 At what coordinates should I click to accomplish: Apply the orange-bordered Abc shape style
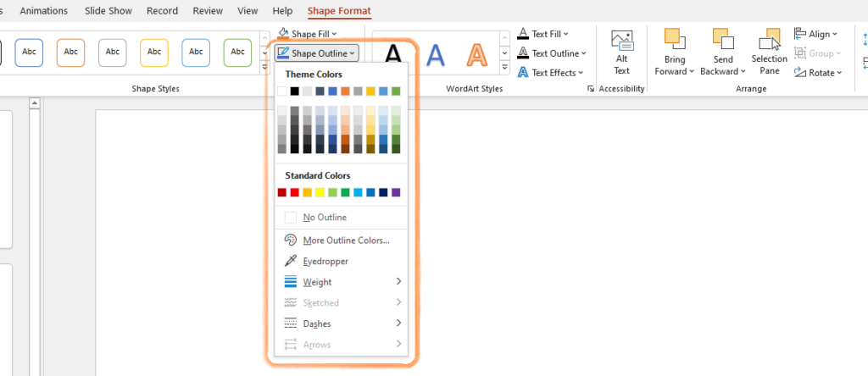pos(71,53)
